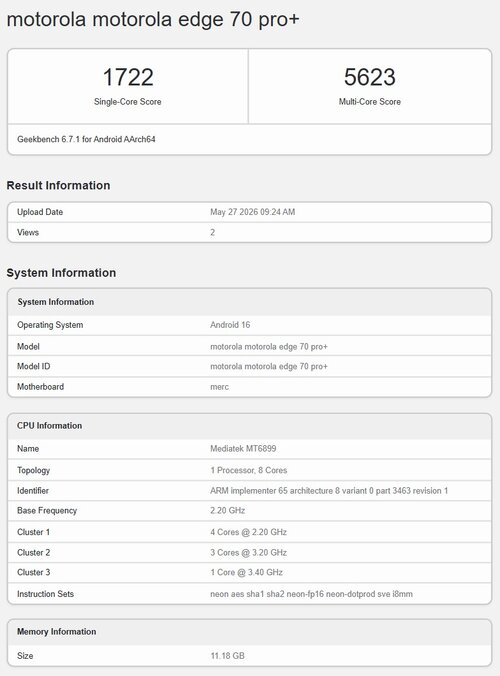Click the CPU Name row label
The height and width of the screenshot is (676, 500).
[28, 449]
